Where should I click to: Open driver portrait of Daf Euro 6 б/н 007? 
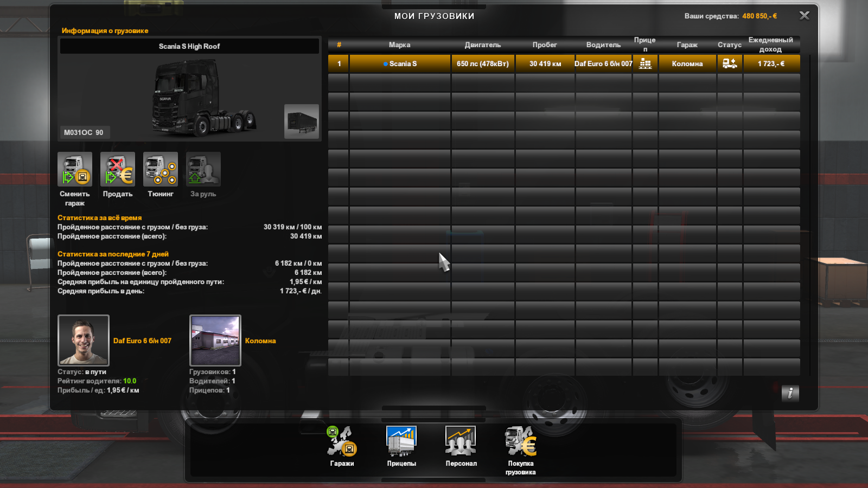pyautogui.click(x=84, y=341)
